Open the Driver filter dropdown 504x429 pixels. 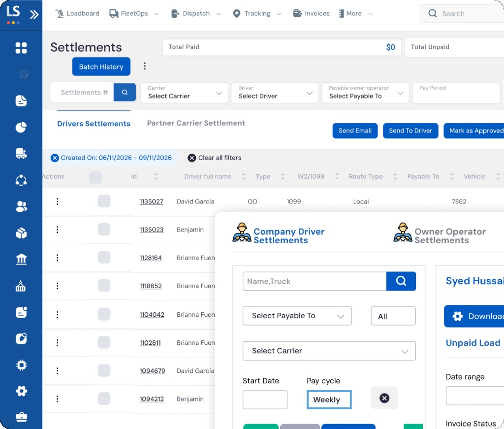pyautogui.click(x=275, y=93)
